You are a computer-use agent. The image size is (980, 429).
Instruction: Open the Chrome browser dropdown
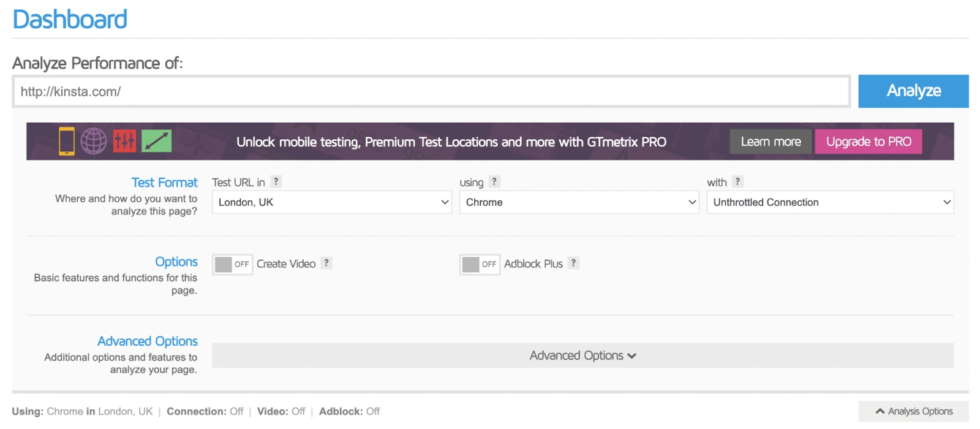(x=579, y=202)
